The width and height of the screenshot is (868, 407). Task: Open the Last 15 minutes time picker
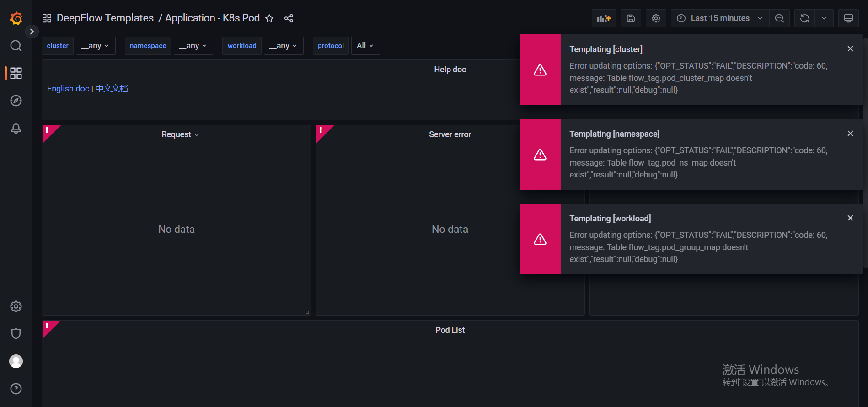point(720,18)
